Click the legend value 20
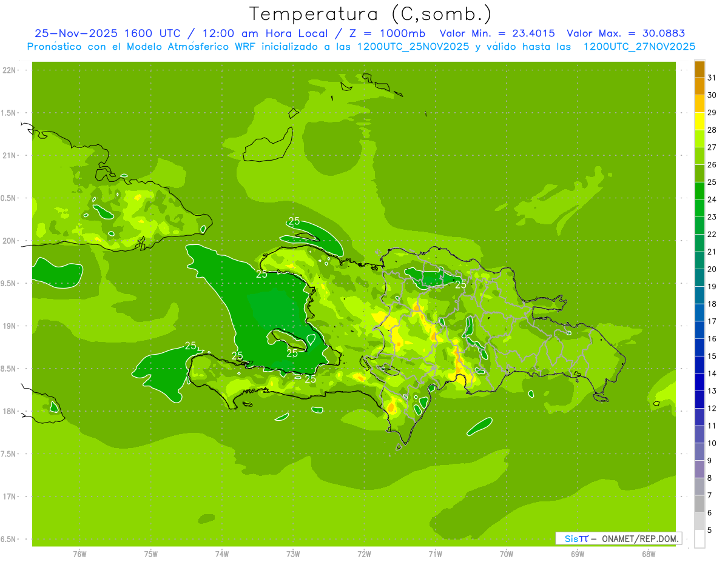The width and height of the screenshot is (728, 562). point(712,269)
